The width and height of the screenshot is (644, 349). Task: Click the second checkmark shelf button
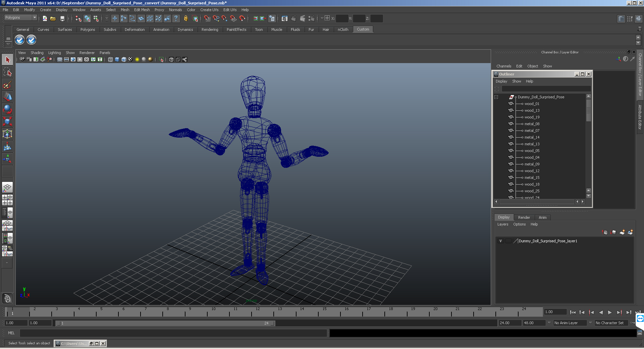(x=31, y=40)
